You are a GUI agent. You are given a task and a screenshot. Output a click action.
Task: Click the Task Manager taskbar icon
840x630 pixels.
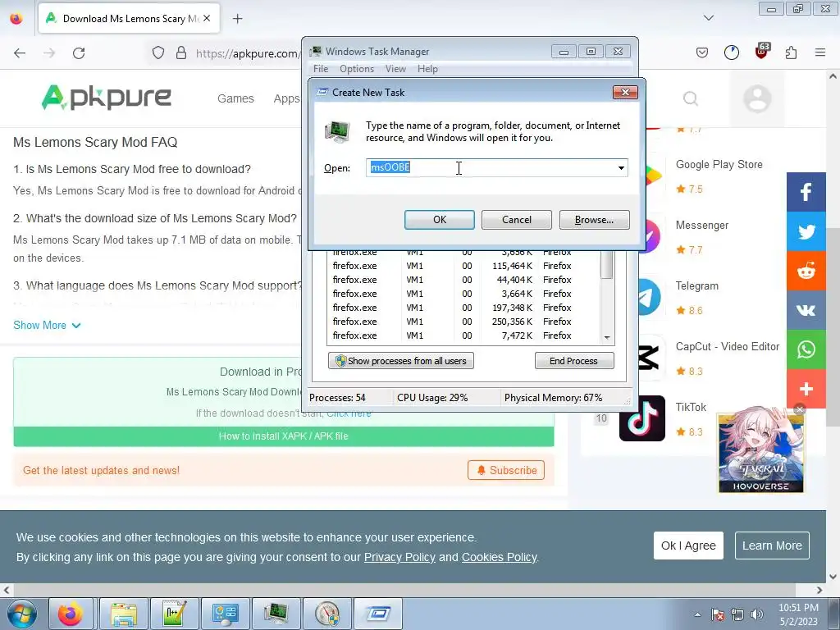[276, 614]
